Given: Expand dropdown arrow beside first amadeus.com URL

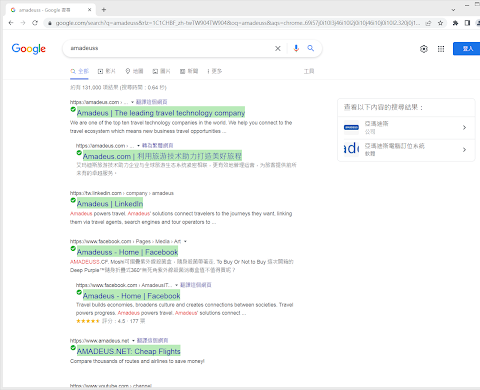Looking at the screenshot, I should [x=132, y=102].
